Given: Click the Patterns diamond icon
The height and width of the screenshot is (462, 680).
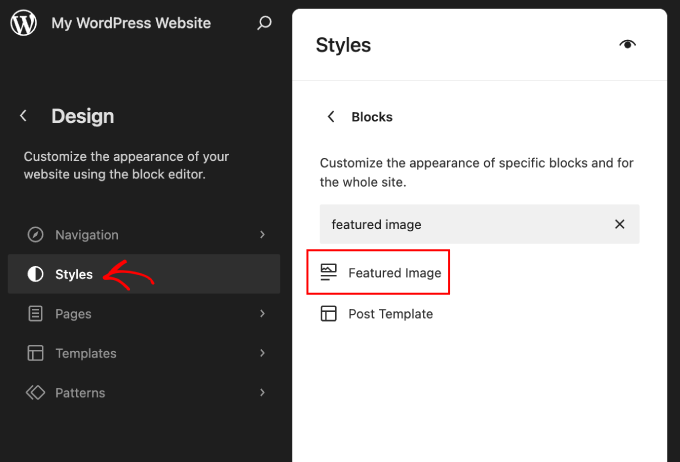Looking at the screenshot, I should coord(36,393).
